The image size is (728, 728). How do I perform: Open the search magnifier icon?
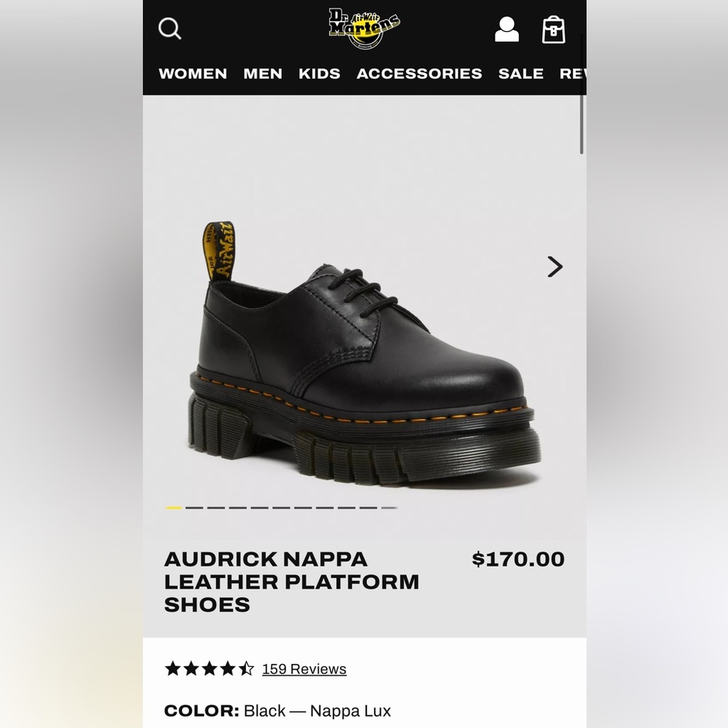pos(170,29)
